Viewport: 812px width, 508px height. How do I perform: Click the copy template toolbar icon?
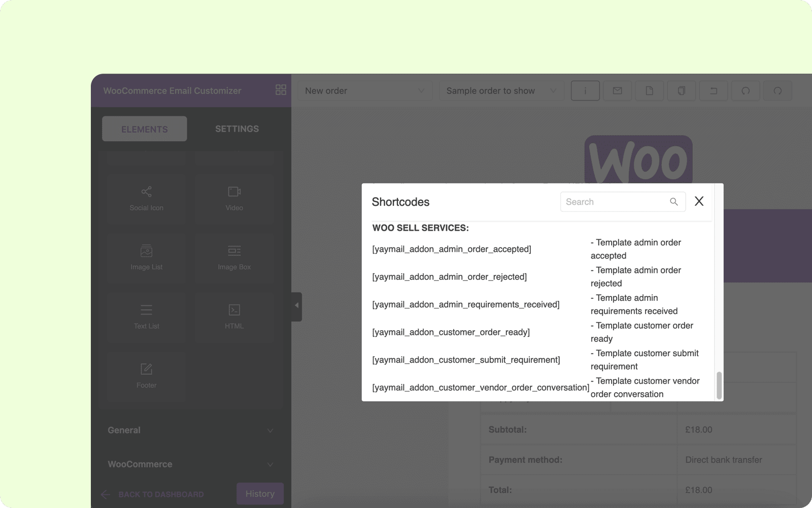pyautogui.click(x=682, y=91)
